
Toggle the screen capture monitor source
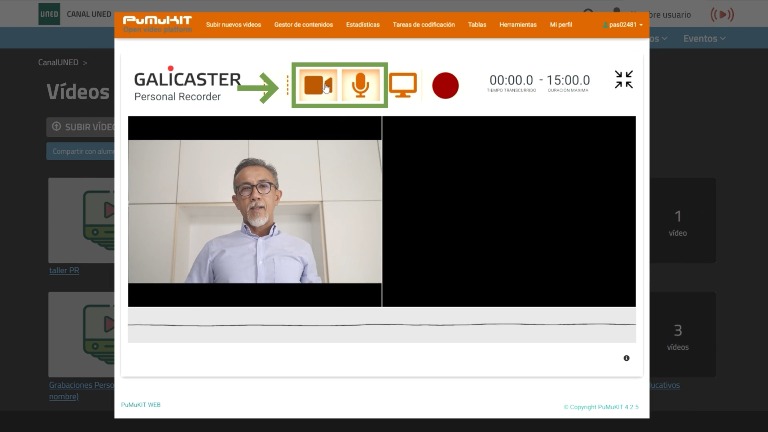pyautogui.click(x=403, y=85)
